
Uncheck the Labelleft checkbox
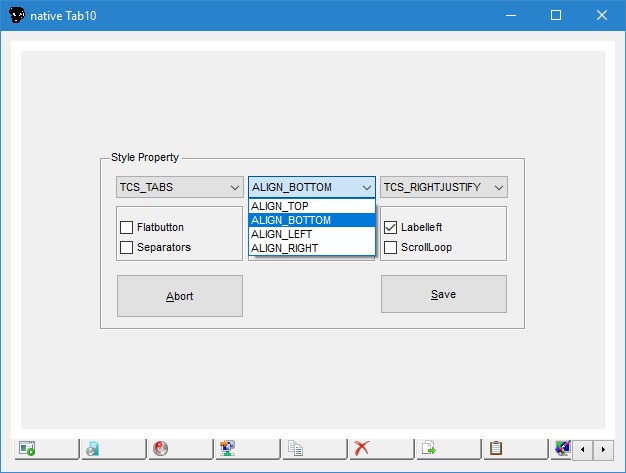tap(391, 227)
